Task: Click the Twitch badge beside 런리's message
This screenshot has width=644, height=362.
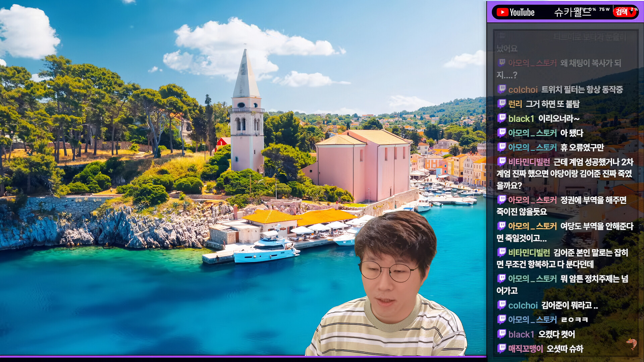Action: [x=501, y=104]
